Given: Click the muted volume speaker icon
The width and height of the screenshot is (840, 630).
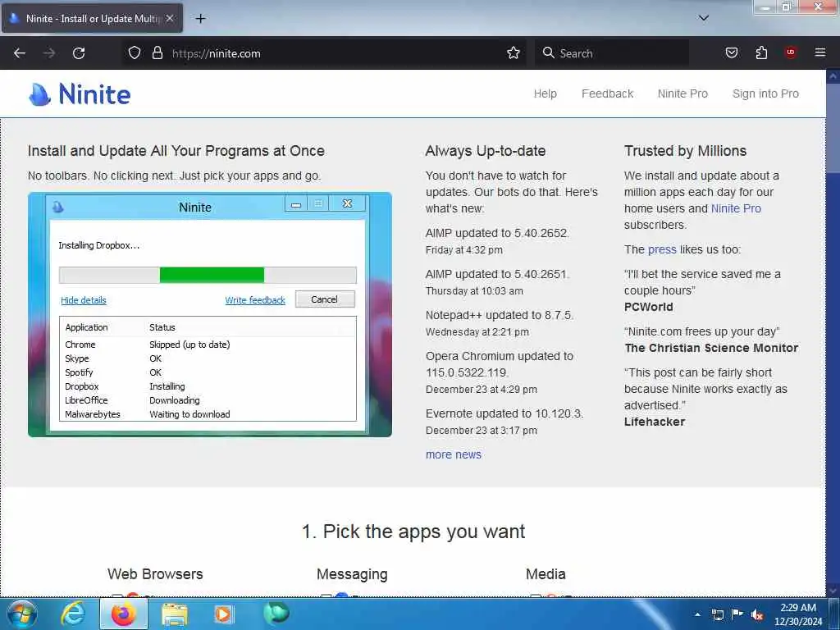Looking at the screenshot, I should coord(757,614).
